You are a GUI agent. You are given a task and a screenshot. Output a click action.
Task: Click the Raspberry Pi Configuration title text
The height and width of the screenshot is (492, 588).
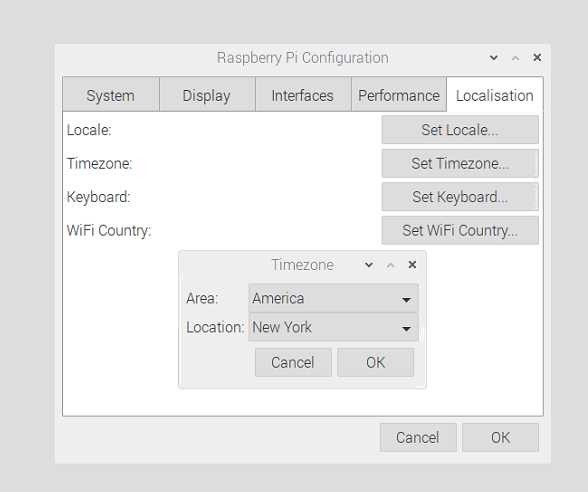point(303,58)
